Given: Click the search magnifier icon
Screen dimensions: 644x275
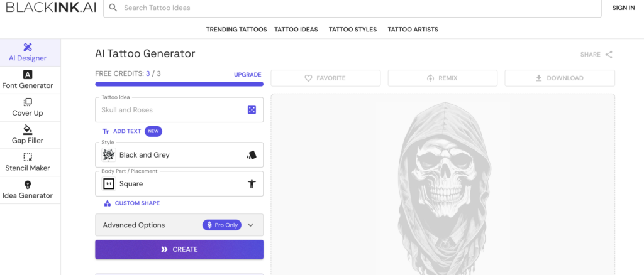Looking at the screenshot, I should point(113,8).
